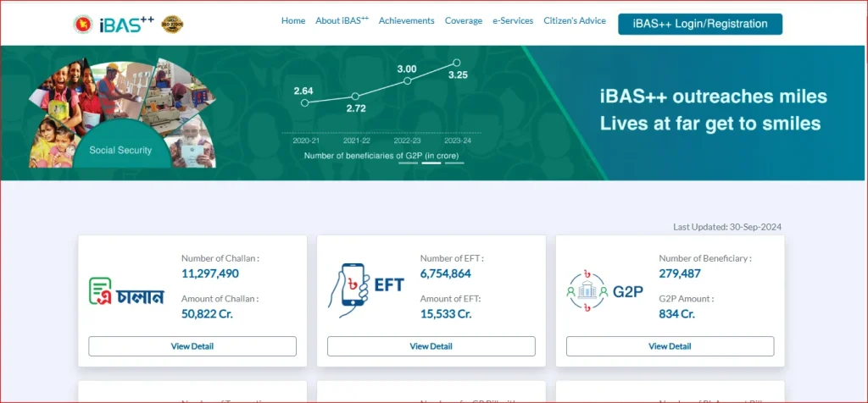Screen dimensions: 868x403
Task: Click the Amount of Challan 50,822 Cr.
Action: 207,314
